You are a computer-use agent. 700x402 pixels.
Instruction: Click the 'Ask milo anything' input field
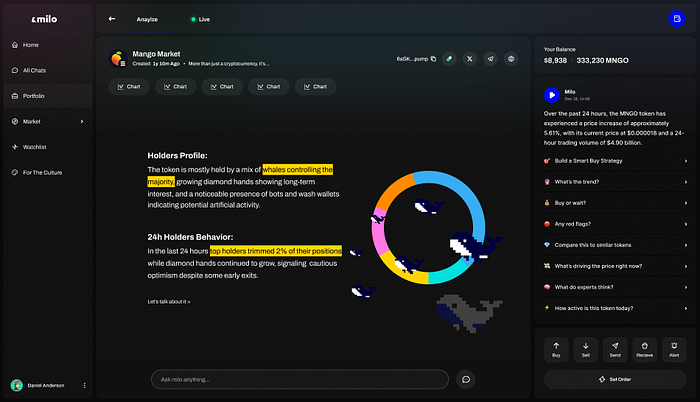300,379
